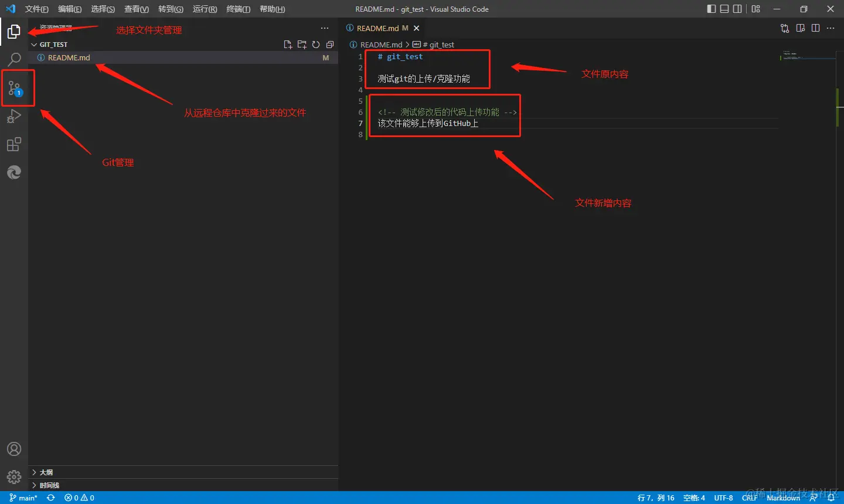
Task: Change the 空格: 4 indentation setting
Action: tap(694, 498)
